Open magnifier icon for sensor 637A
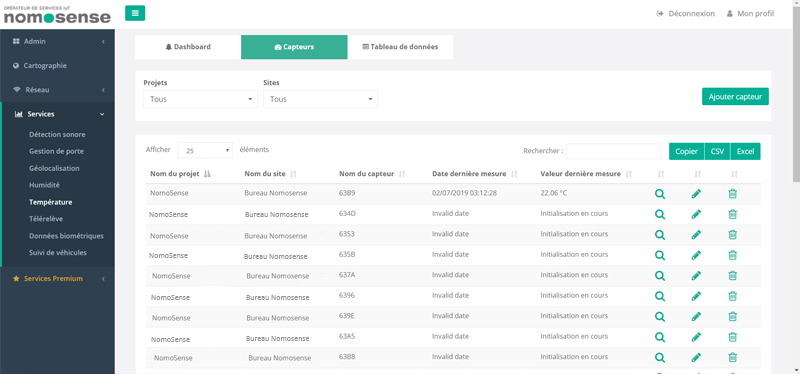Viewport: 800px width, 374px height. tap(660, 276)
